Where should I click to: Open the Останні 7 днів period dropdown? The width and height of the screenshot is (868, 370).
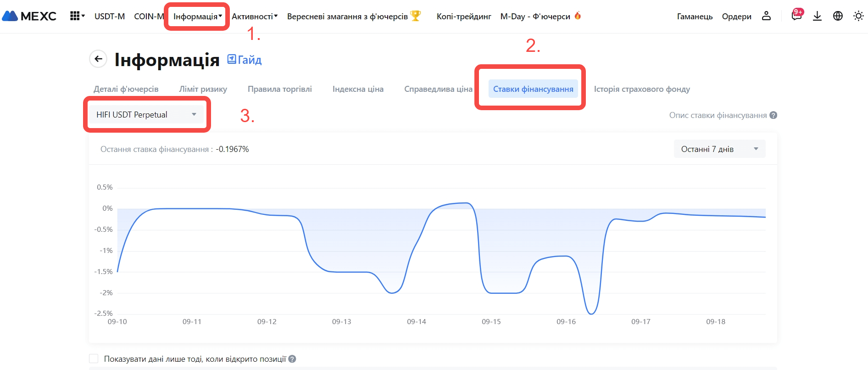click(x=719, y=149)
